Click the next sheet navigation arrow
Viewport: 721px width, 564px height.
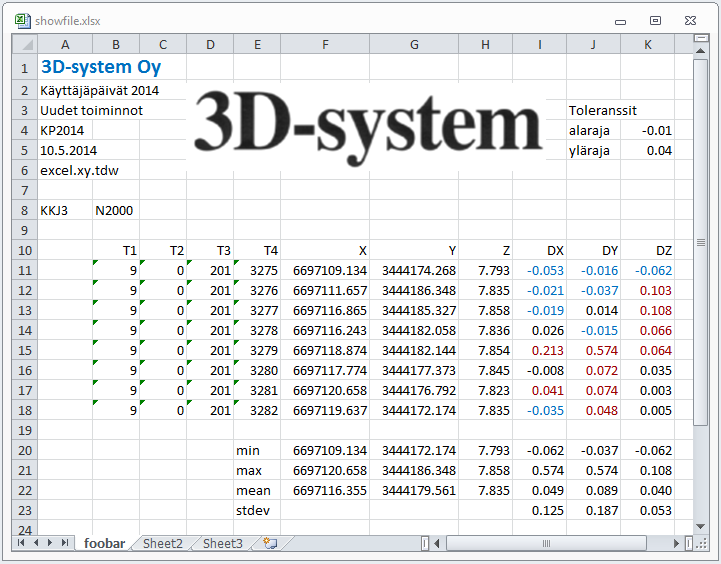coord(50,543)
